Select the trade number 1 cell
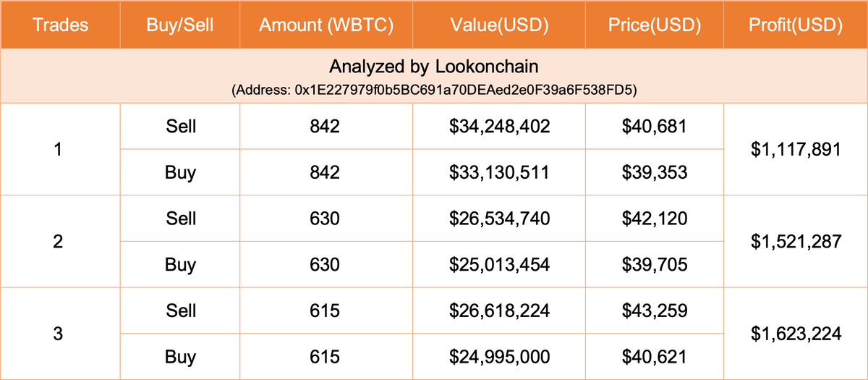This screenshot has height=380, width=868. point(61,150)
